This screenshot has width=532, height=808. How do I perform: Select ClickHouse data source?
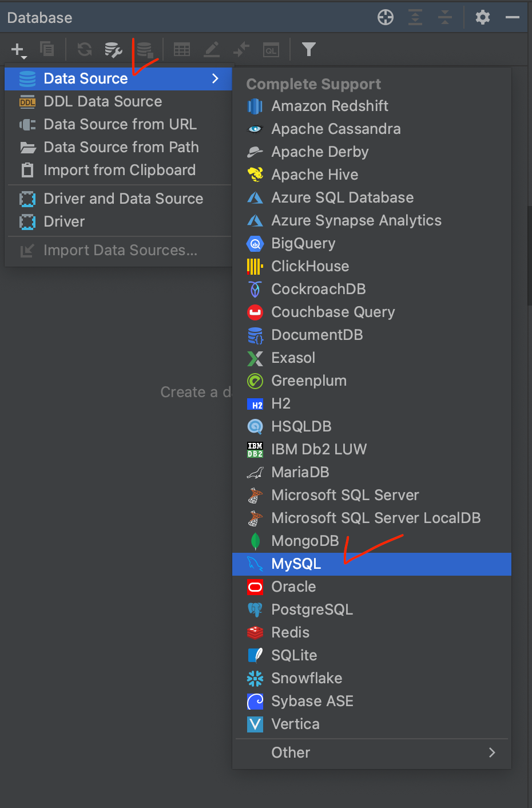[x=372, y=266]
